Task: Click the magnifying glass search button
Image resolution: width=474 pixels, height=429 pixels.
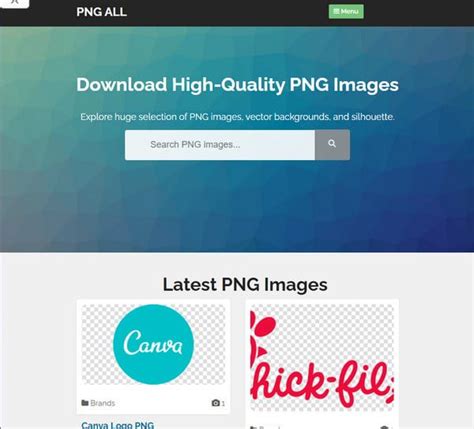Action: (332, 145)
